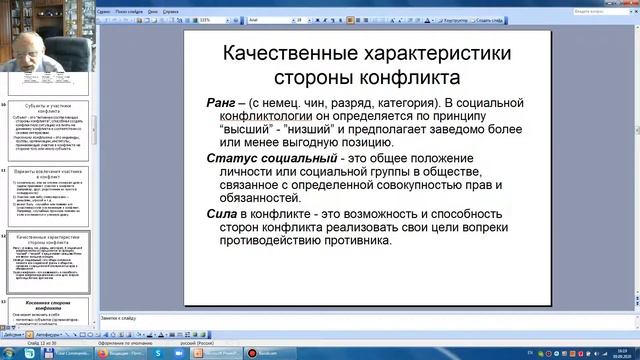Viewport: 640px width, 360px height.
Task: Open Line Style options
Action: pos(172,335)
